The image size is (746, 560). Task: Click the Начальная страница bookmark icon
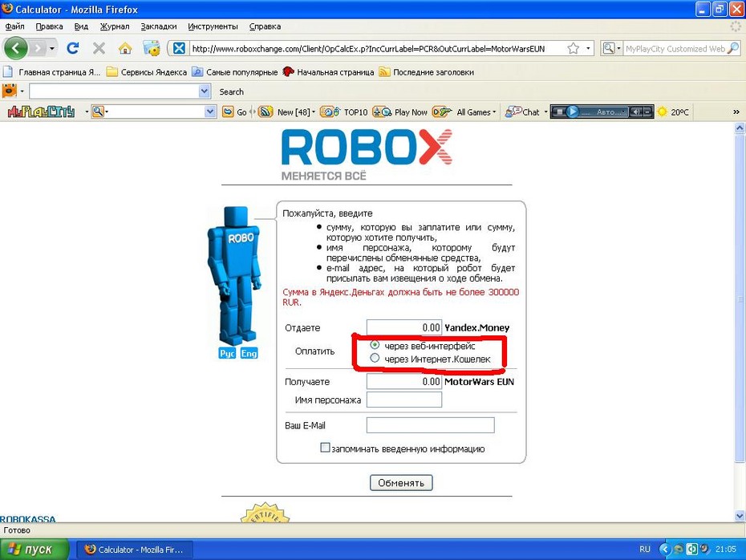point(288,72)
